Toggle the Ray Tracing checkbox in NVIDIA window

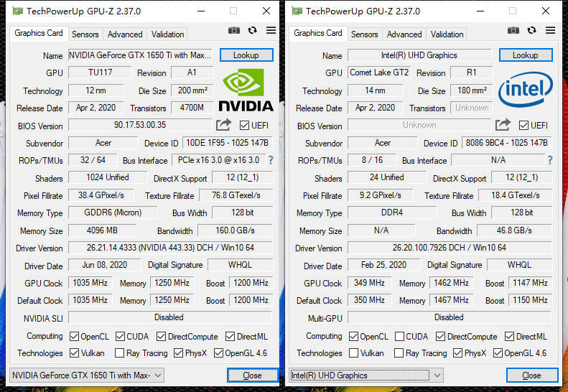coord(119,353)
